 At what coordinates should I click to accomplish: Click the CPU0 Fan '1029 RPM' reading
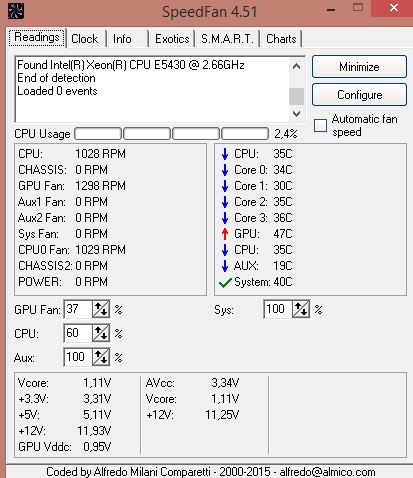click(x=100, y=250)
